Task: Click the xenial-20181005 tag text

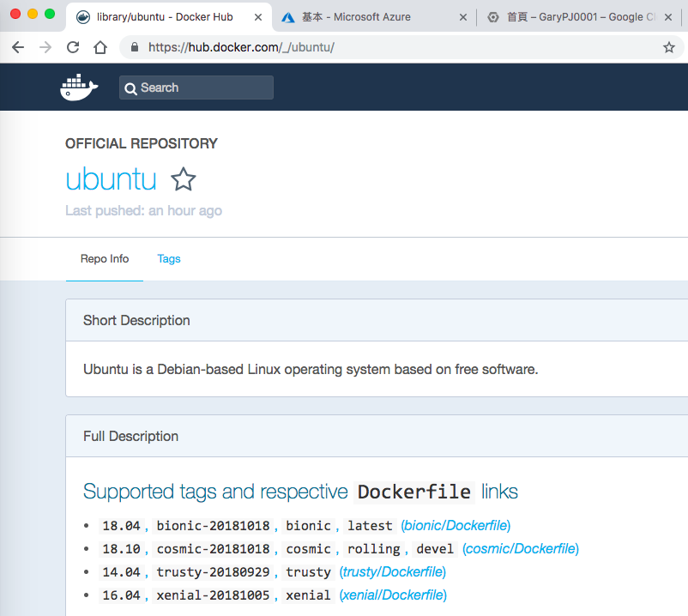Action: coord(213,595)
